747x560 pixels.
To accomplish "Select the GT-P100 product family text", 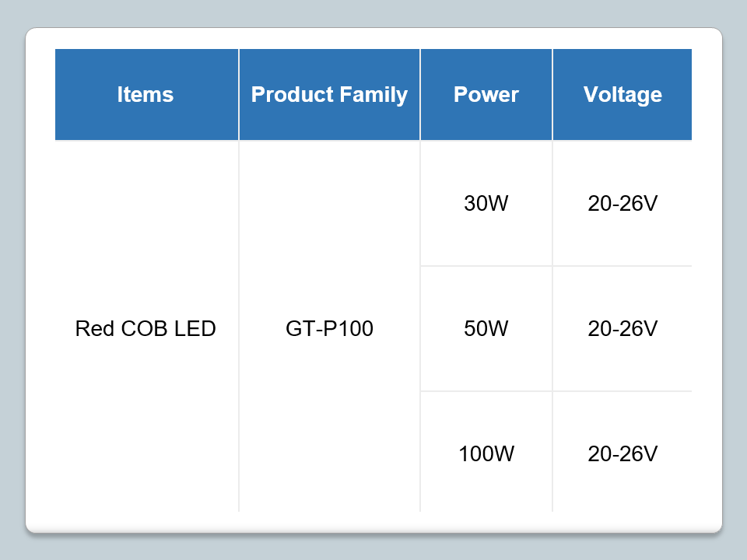I will tap(329, 329).
